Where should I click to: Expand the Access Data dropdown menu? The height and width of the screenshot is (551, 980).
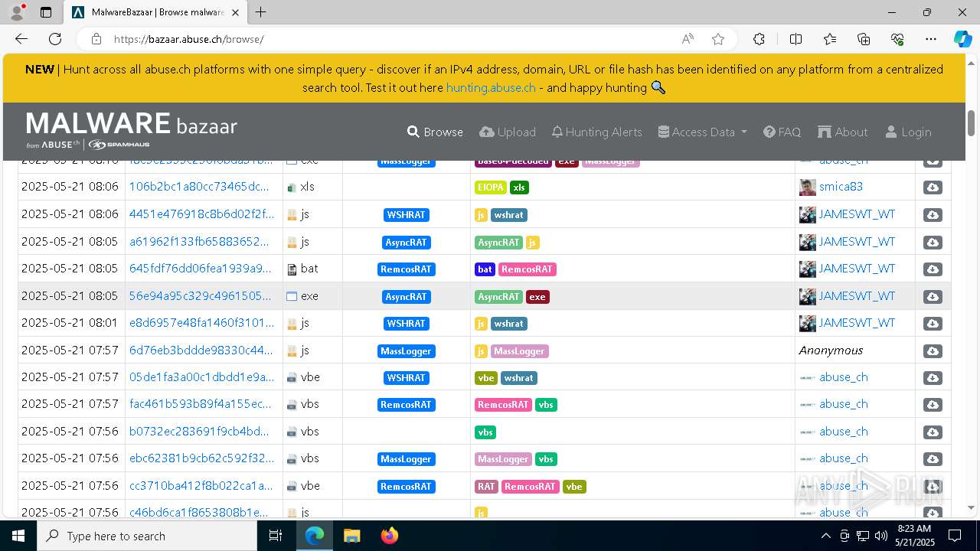pos(702,132)
